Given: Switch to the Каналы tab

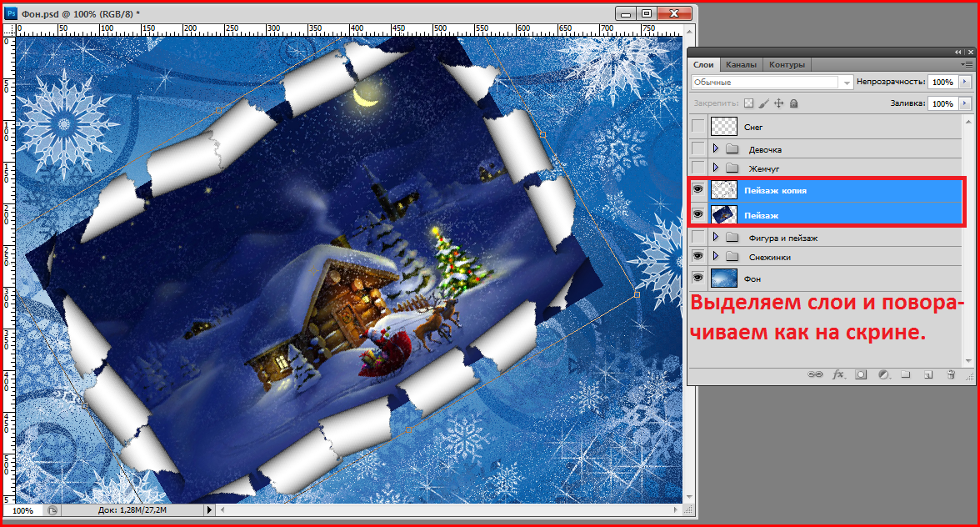Looking at the screenshot, I should 742,64.
